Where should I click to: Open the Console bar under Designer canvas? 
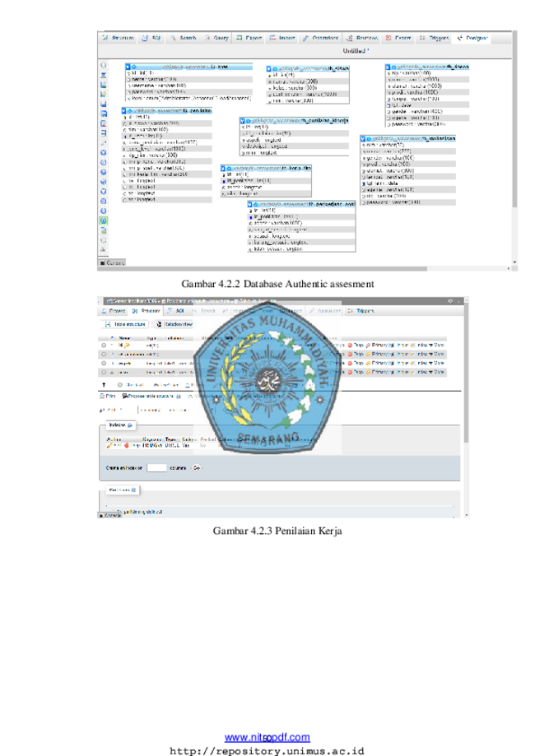coord(112,262)
